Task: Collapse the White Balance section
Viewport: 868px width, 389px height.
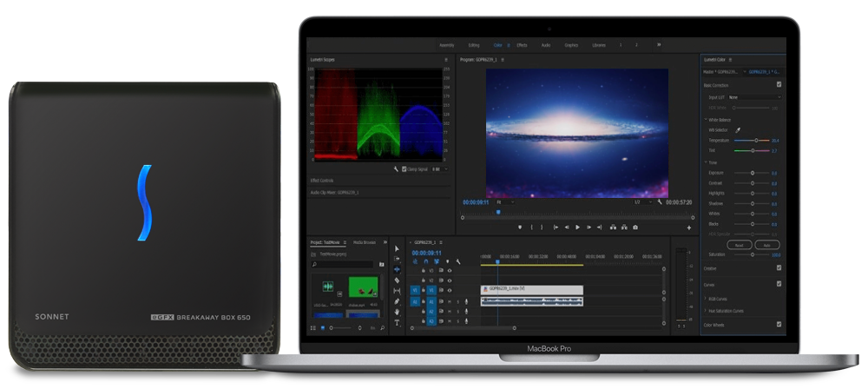Action: [x=706, y=120]
